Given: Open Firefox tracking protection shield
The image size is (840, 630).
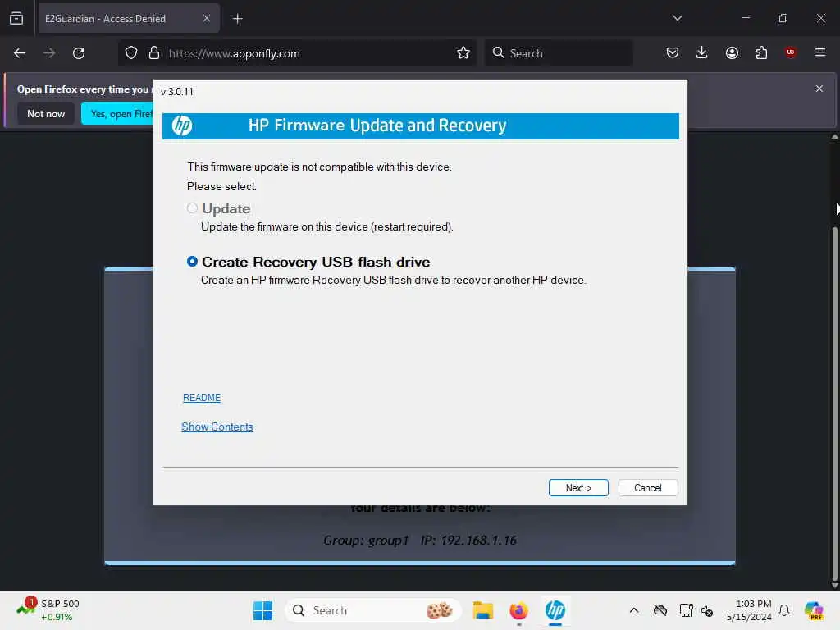Looking at the screenshot, I should [x=131, y=53].
